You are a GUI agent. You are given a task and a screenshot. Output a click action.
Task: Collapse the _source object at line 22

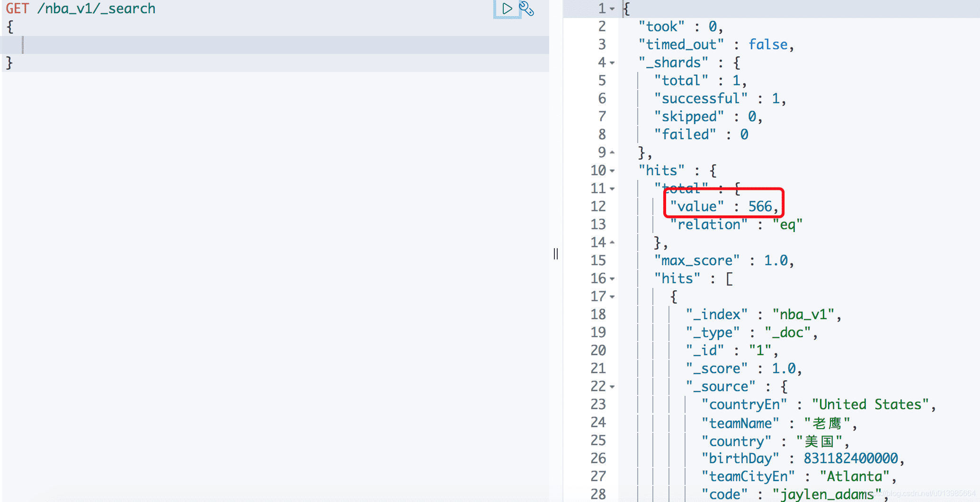[x=612, y=387]
